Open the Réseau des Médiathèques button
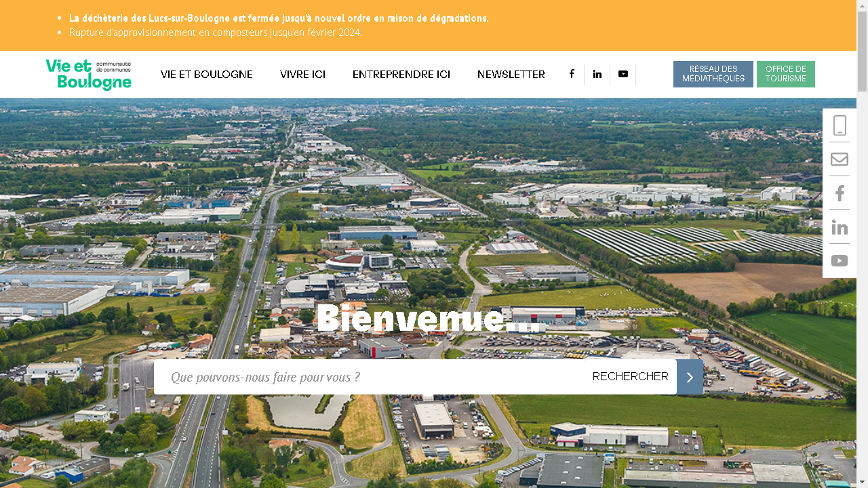 [713, 74]
